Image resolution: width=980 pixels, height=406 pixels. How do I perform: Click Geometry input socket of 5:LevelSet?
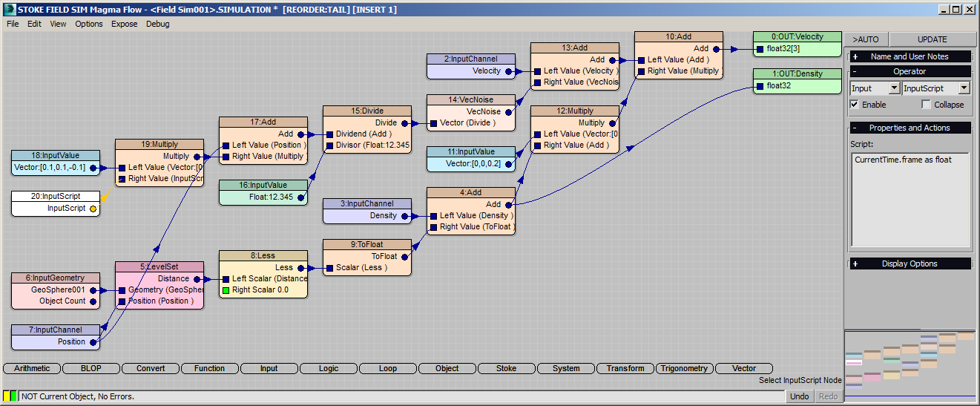point(122,290)
